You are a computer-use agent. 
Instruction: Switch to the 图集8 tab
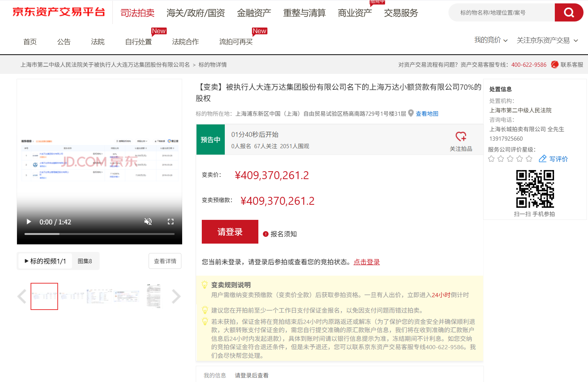click(85, 261)
